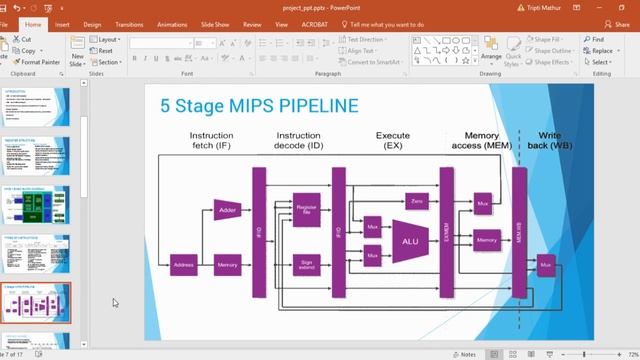The height and width of the screenshot is (360, 640).
Task: Open the Transitions tab
Action: click(129, 24)
